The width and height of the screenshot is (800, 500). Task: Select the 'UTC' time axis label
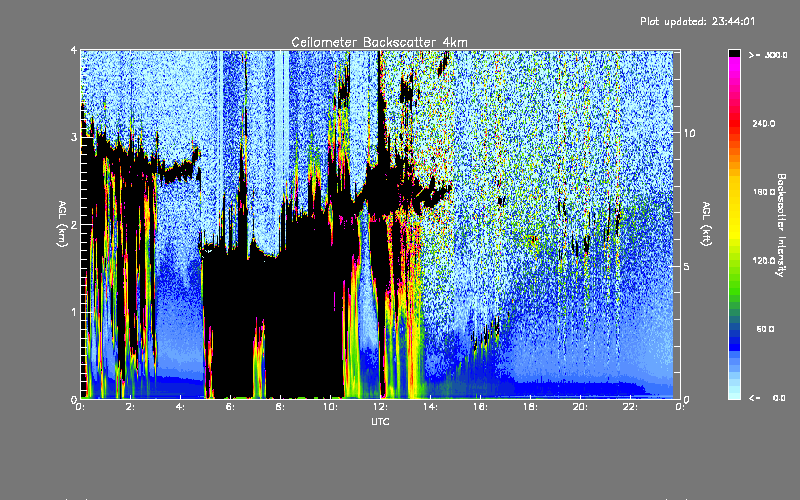click(380, 422)
